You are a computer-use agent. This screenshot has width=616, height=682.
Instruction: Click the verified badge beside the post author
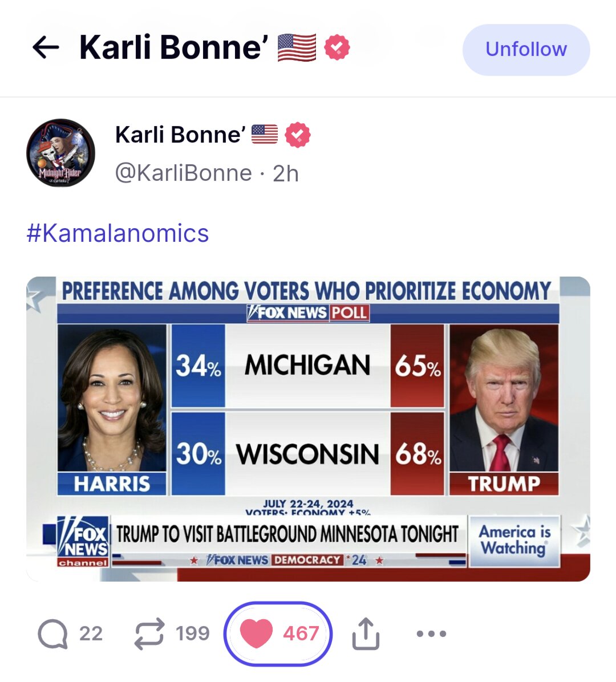pyautogui.click(x=296, y=135)
